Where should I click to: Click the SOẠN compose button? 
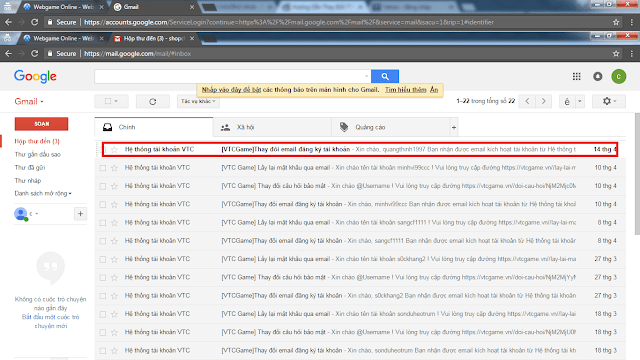coord(41,124)
